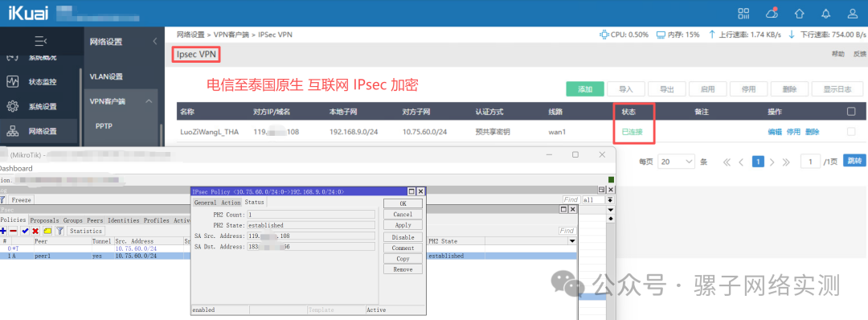
Task: Open the user account icon
Action: (853, 14)
